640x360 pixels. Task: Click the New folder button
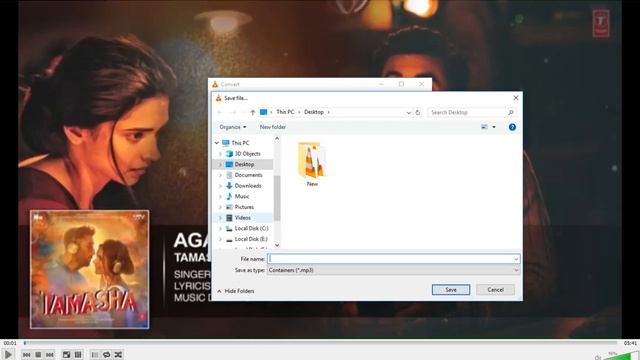(x=273, y=127)
